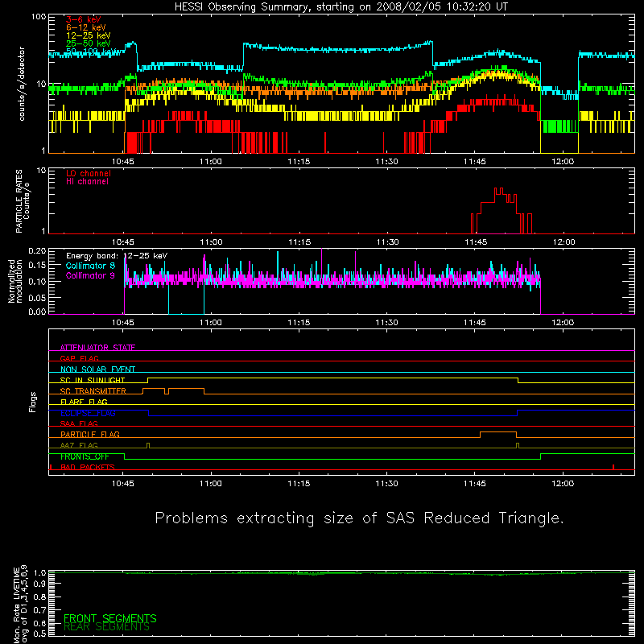Click the GAP FLAG label
Screen dimensions: 644x644
(x=79, y=358)
